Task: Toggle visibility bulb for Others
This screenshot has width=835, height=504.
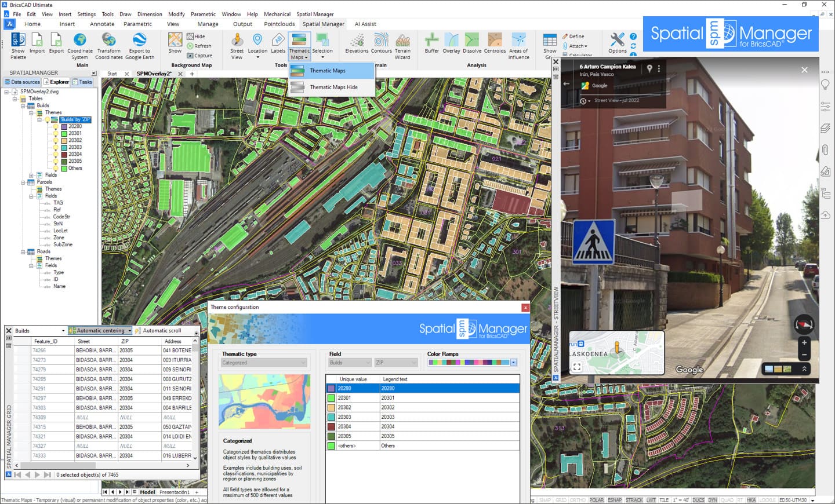Action: coord(56,168)
